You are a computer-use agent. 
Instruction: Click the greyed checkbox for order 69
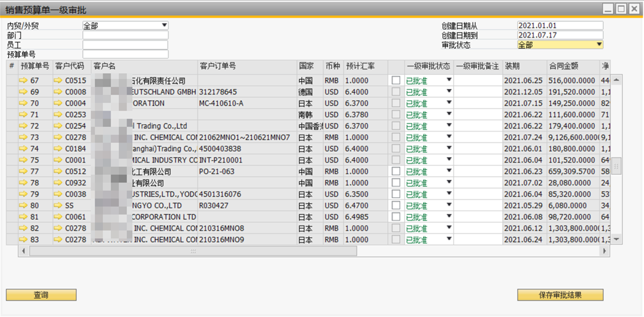click(396, 92)
